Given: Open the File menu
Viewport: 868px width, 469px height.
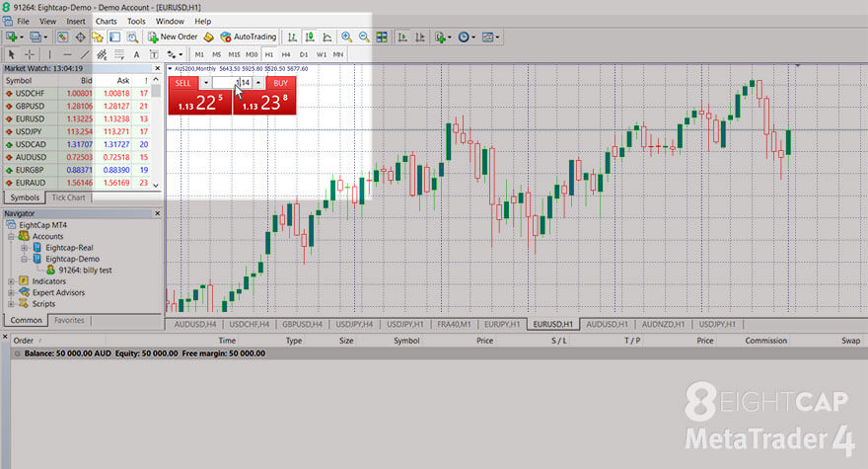Looking at the screenshot, I should pyautogui.click(x=24, y=21).
